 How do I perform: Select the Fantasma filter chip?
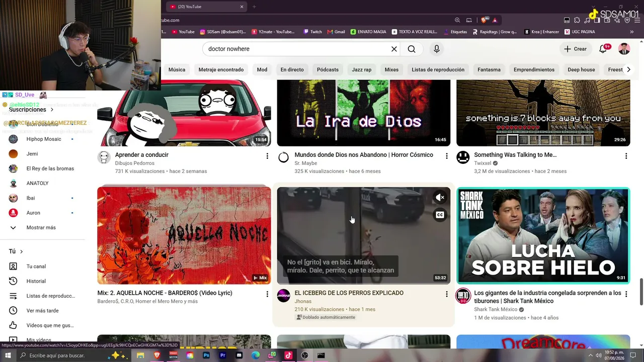[x=489, y=69]
